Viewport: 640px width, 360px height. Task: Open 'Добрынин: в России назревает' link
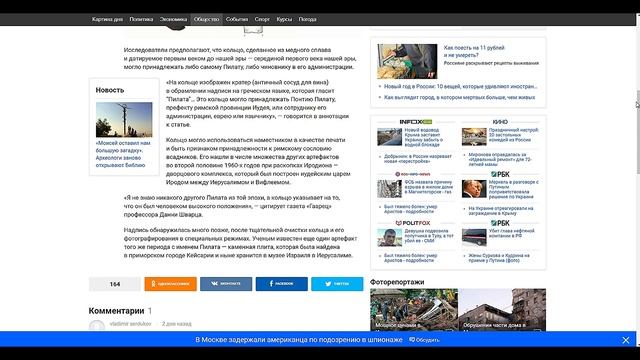(418, 159)
